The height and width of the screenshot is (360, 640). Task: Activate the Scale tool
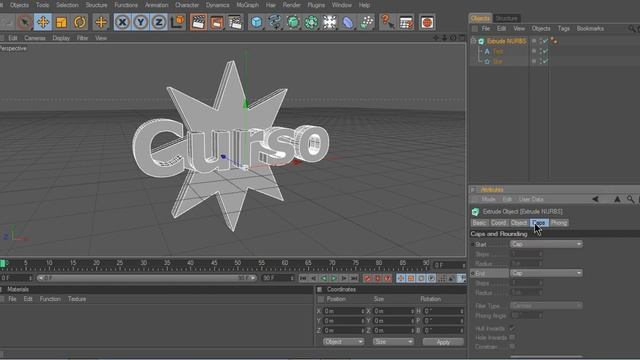click(61, 22)
